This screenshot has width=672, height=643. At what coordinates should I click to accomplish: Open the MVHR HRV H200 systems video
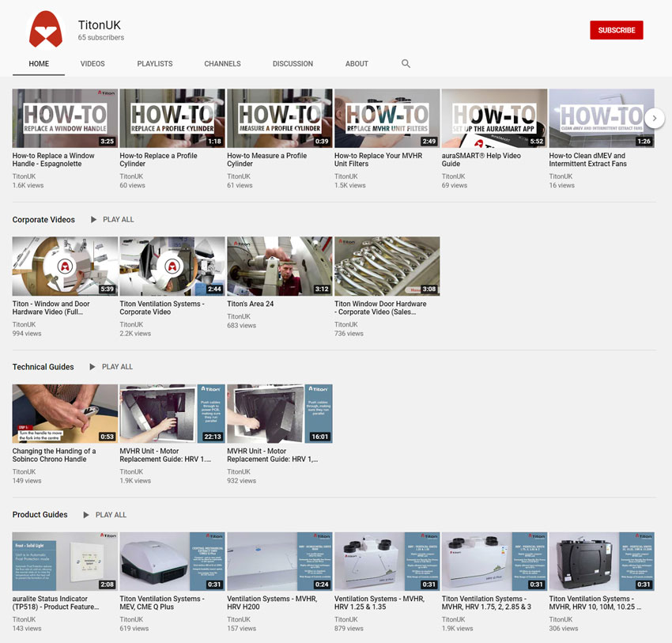(x=279, y=561)
